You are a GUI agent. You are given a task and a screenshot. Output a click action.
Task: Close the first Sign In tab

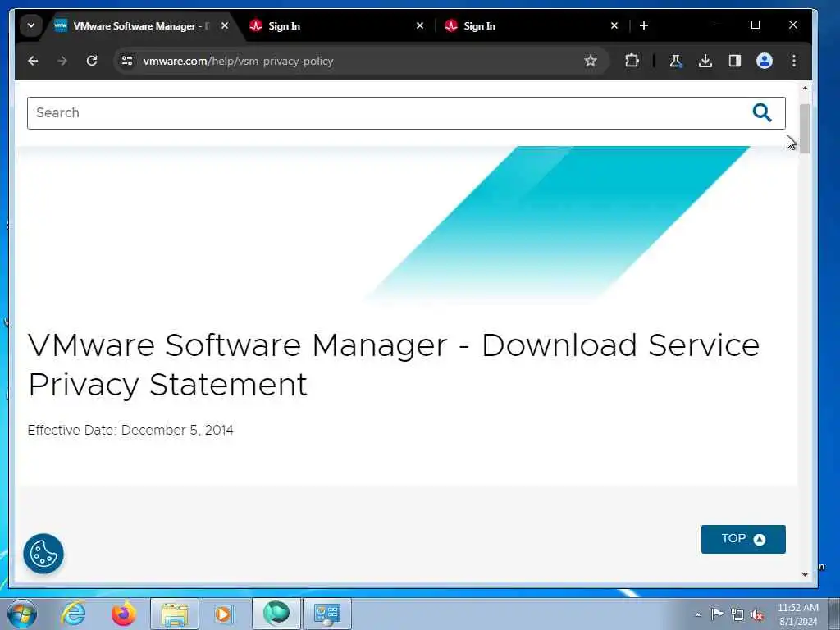pos(420,25)
